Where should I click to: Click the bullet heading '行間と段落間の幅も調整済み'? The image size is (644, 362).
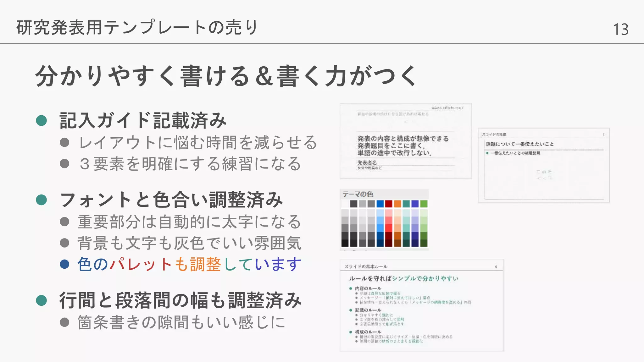pos(180,300)
